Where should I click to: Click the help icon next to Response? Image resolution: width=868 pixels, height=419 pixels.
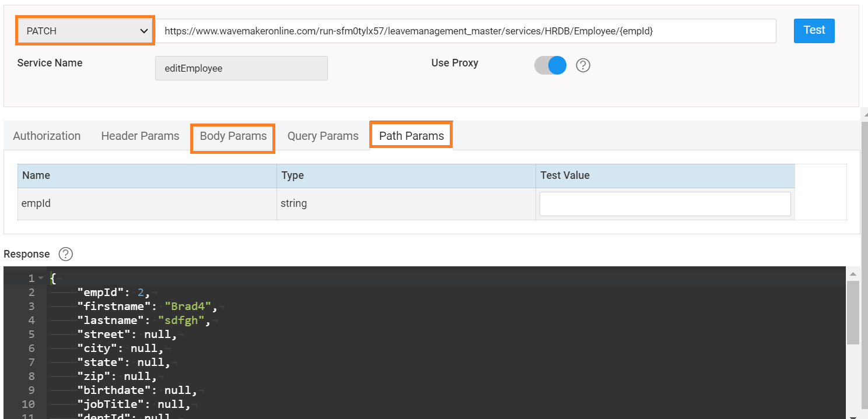(66, 254)
